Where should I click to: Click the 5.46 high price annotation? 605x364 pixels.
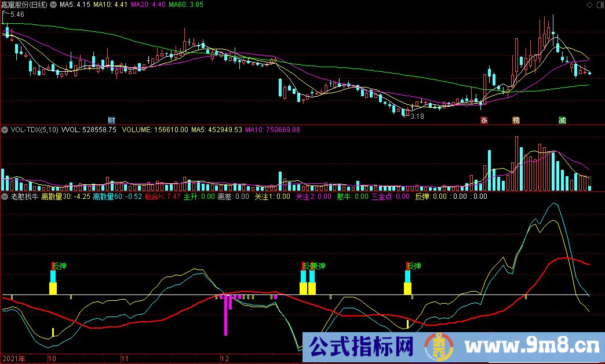coord(17,14)
